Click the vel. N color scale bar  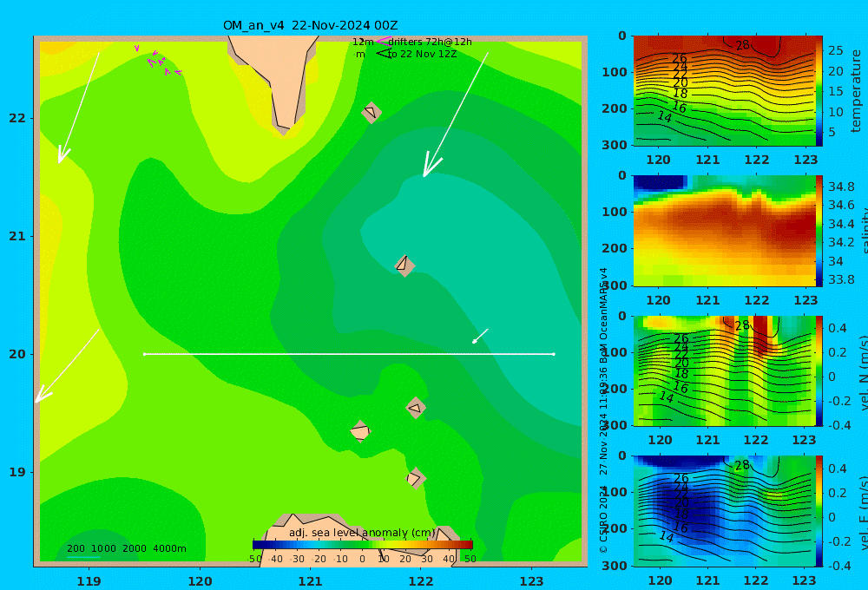coord(819,370)
